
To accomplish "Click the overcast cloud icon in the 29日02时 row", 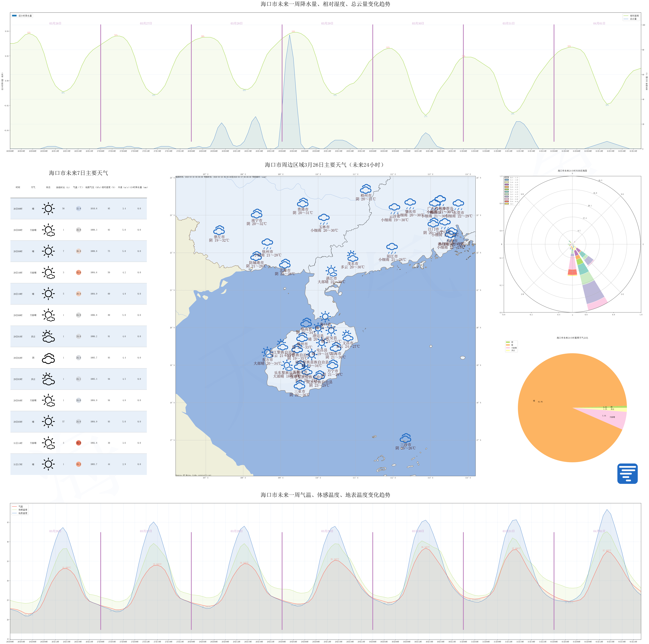I will [48, 358].
